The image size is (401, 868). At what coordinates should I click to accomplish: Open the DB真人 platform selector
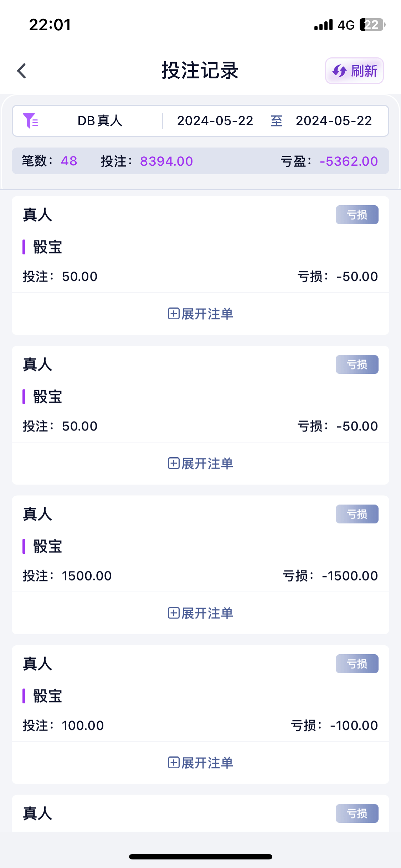point(100,121)
